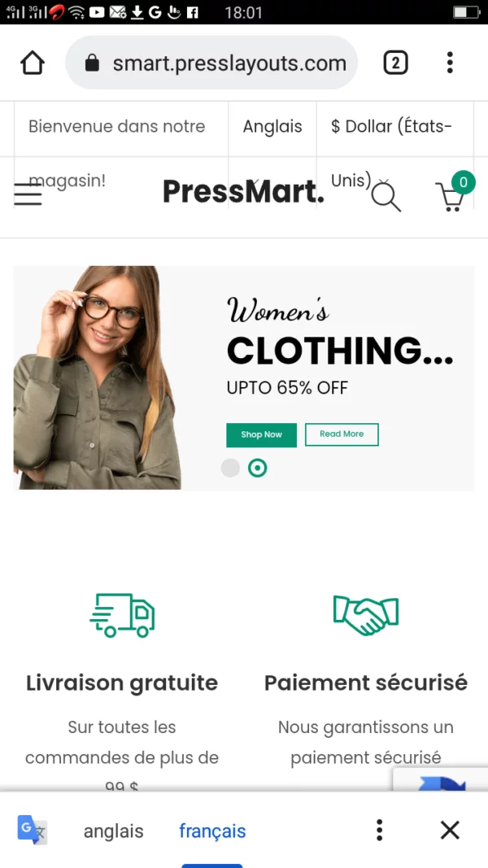Select the français translation tab
This screenshot has height=868, width=488.
point(212,831)
